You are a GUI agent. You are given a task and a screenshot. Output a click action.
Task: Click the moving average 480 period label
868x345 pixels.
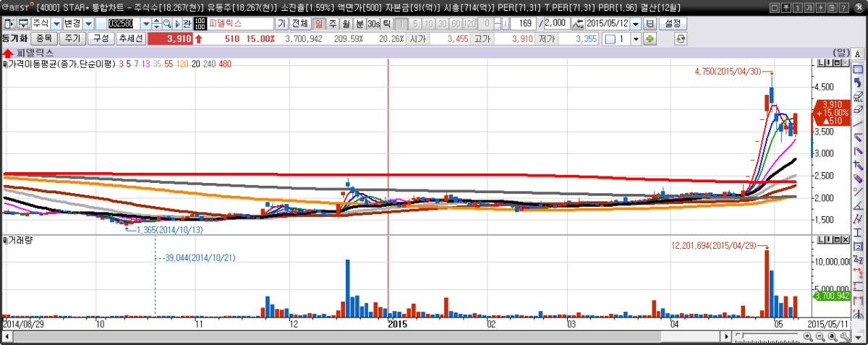(x=224, y=64)
